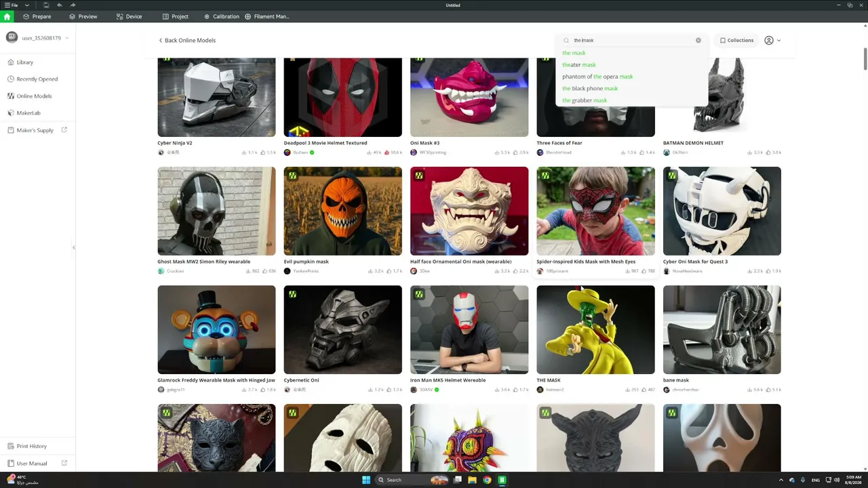Open Google Chrome from the taskbar
868x488 pixels.
(x=487, y=480)
